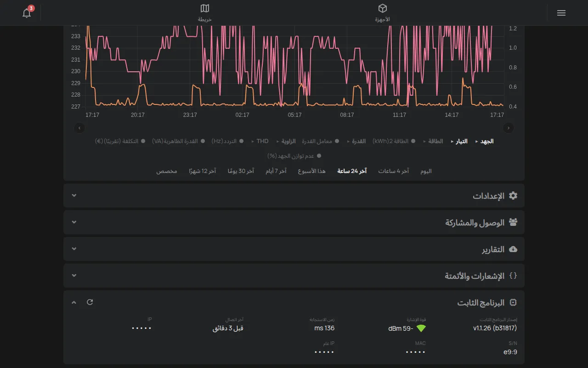Viewport: 588px width, 368px height.
Task: Click the braces icon of الإشعارات والأتمتة
Action: coord(513,276)
